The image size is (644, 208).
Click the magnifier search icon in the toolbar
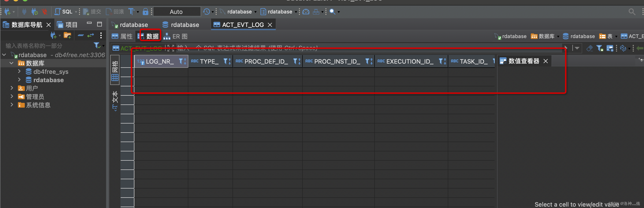[x=332, y=11]
